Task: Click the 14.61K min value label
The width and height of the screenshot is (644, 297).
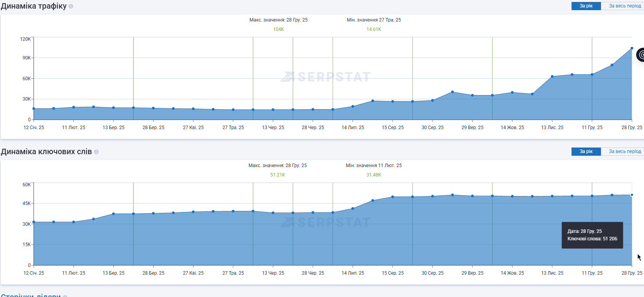Action: tap(374, 29)
